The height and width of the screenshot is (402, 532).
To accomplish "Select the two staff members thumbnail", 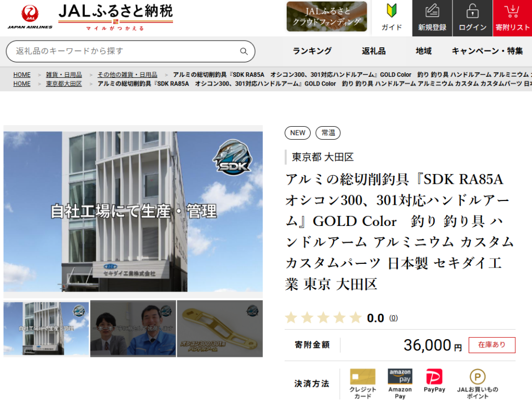I will (x=133, y=328).
